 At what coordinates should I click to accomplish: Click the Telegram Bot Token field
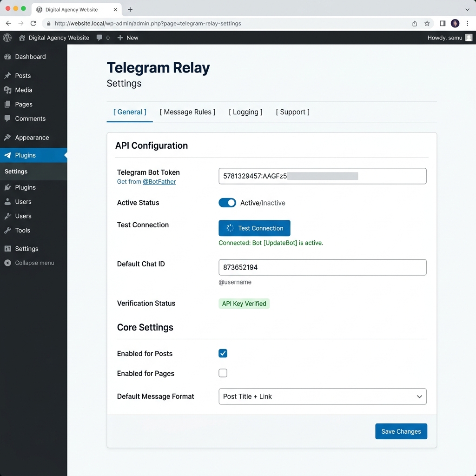point(323,176)
